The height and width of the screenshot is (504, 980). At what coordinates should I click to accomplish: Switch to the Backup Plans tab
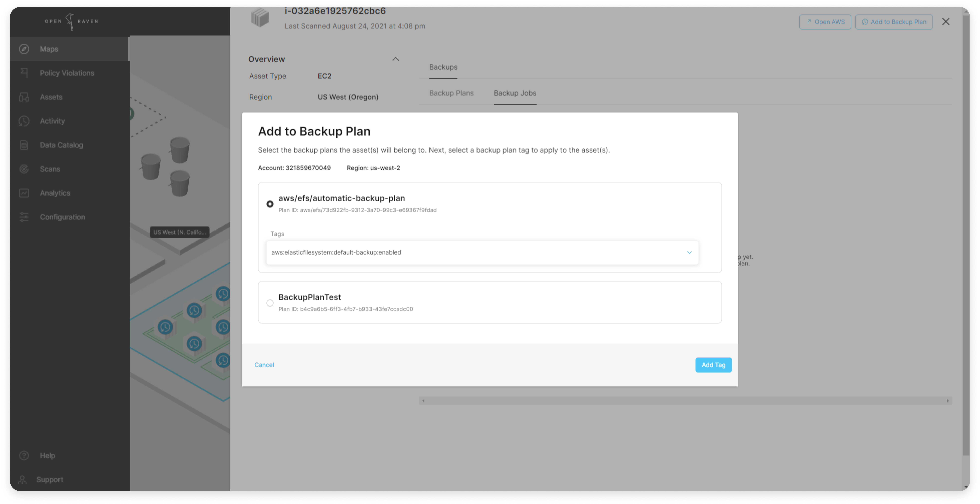pyautogui.click(x=451, y=93)
